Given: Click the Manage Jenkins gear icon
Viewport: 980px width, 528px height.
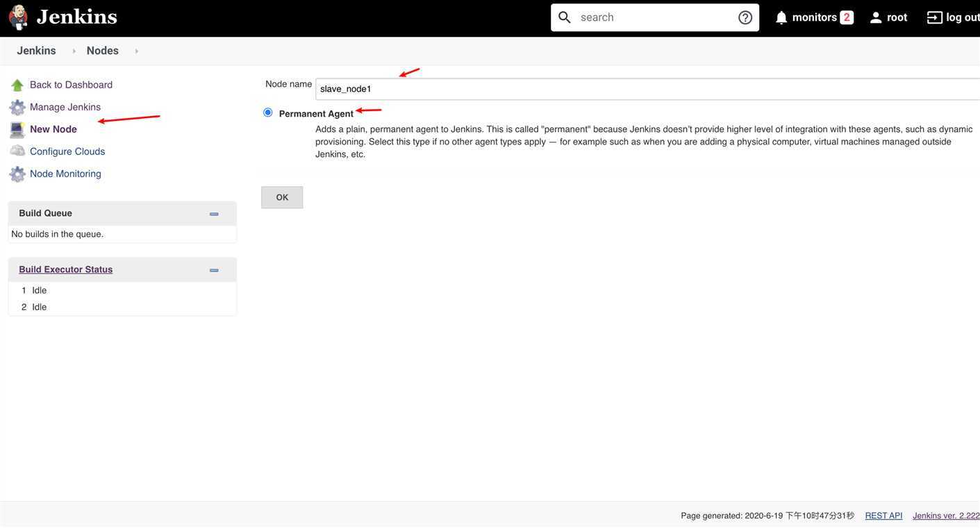Looking at the screenshot, I should click(x=17, y=107).
